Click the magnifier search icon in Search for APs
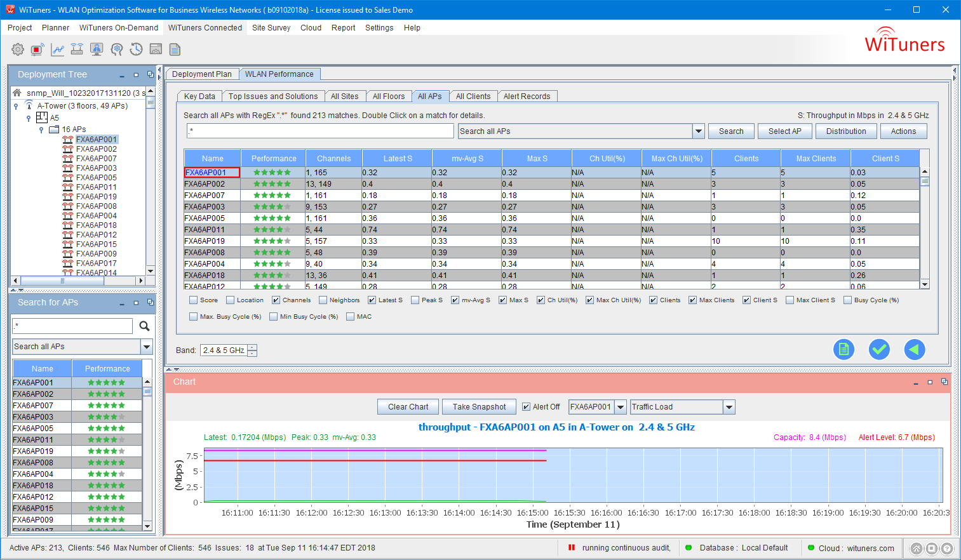The height and width of the screenshot is (560, 961). [144, 326]
